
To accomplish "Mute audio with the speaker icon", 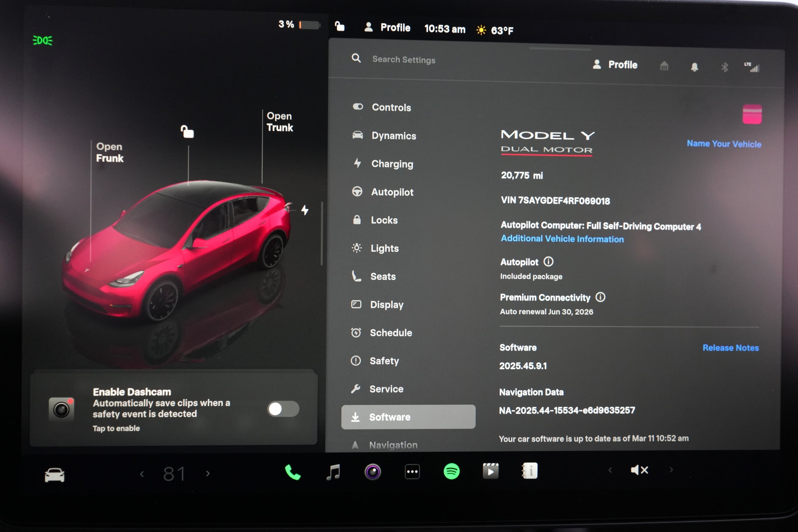I will 639,470.
